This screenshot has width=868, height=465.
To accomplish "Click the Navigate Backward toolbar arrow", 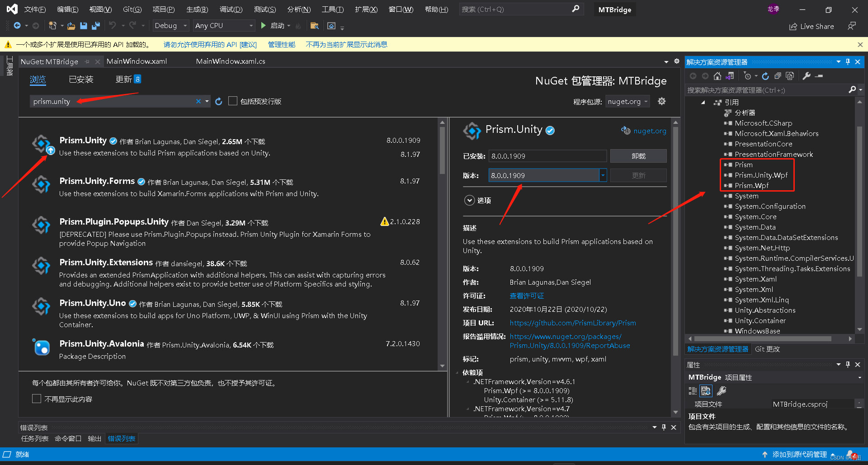I will pyautogui.click(x=17, y=26).
